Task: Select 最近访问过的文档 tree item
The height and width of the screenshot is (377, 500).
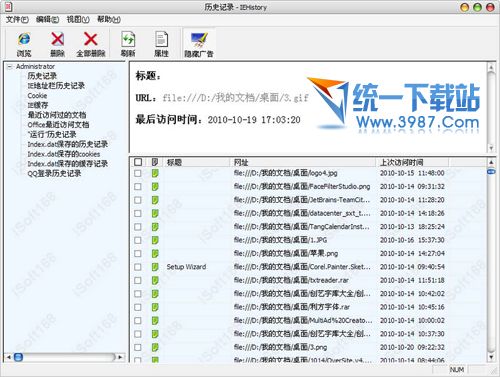Action: point(57,115)
